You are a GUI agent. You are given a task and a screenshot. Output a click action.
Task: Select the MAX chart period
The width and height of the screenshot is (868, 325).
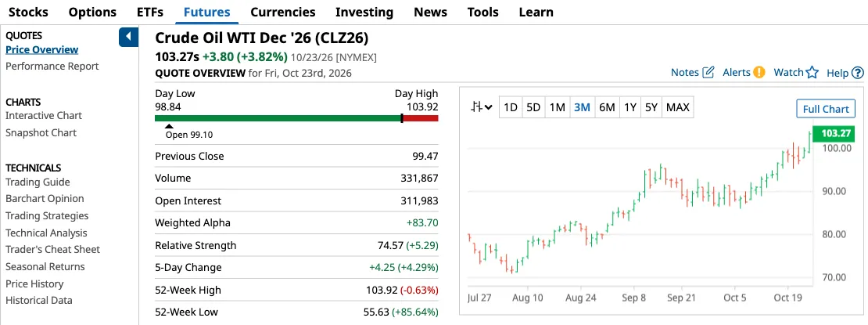(x=677, y=107)
